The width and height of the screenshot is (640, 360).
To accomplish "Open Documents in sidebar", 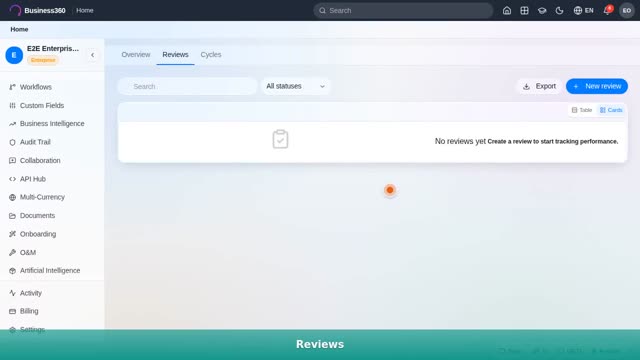I will pyautogui.click(x=52, y=216).
